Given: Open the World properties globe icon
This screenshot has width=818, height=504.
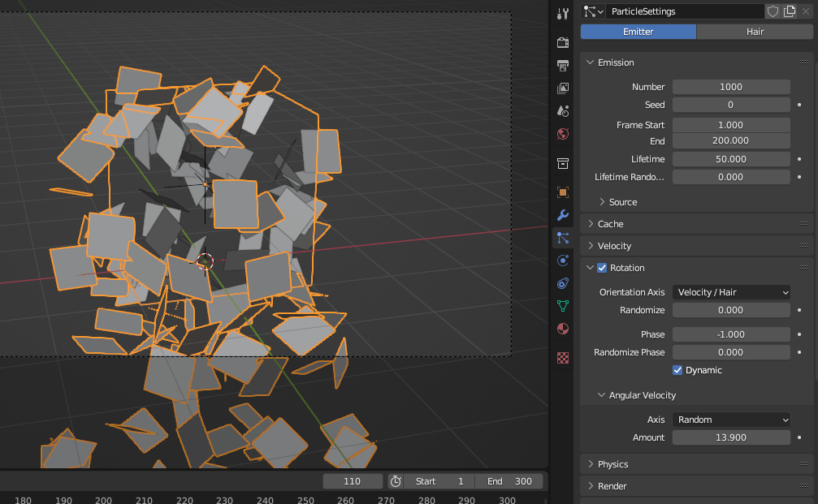Looking at the screenshot, I should pyautogui.click(x=562, y=133).
